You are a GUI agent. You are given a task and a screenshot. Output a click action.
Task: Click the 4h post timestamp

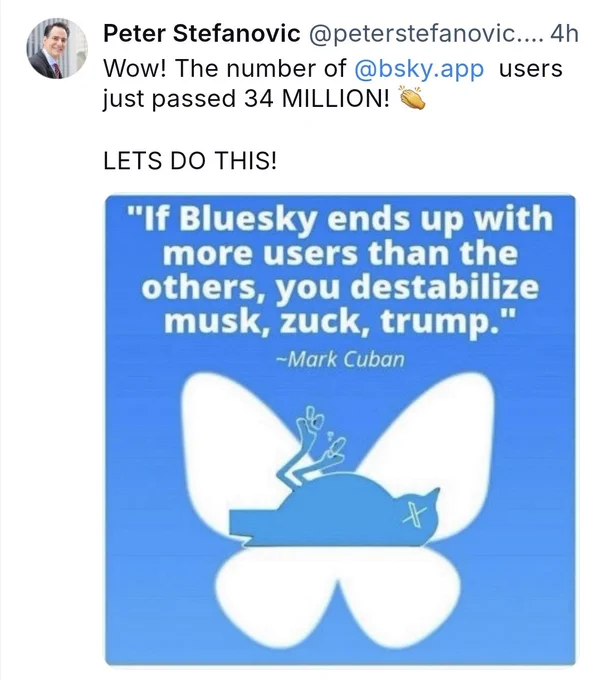click(564, 33)
